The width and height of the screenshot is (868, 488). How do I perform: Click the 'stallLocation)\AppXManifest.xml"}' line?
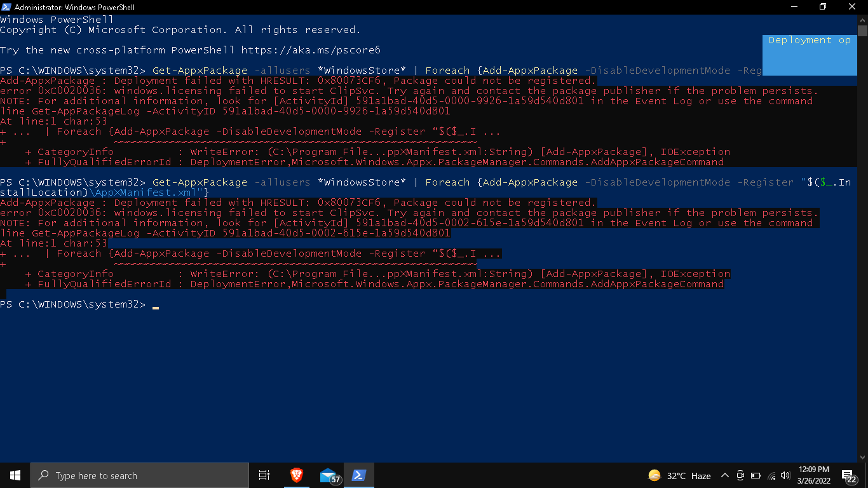[x=104, y=193]
